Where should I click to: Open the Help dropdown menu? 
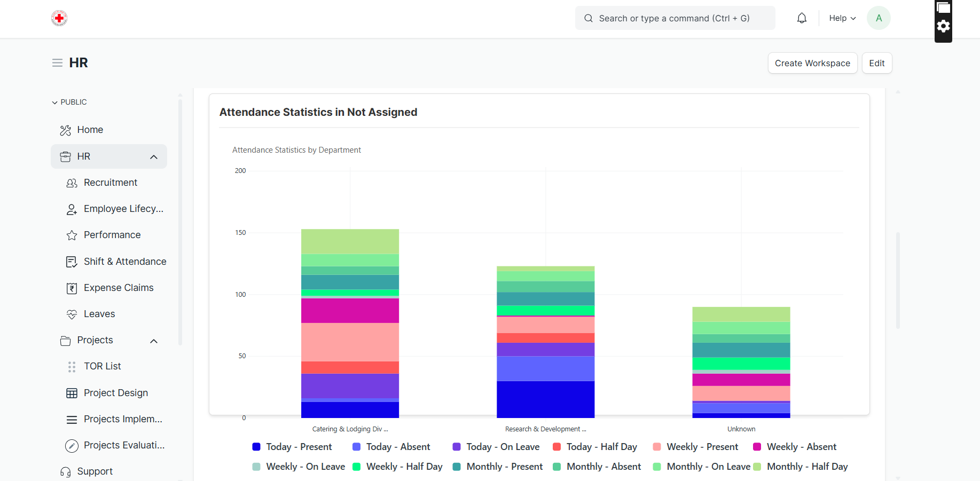point(842,18)
